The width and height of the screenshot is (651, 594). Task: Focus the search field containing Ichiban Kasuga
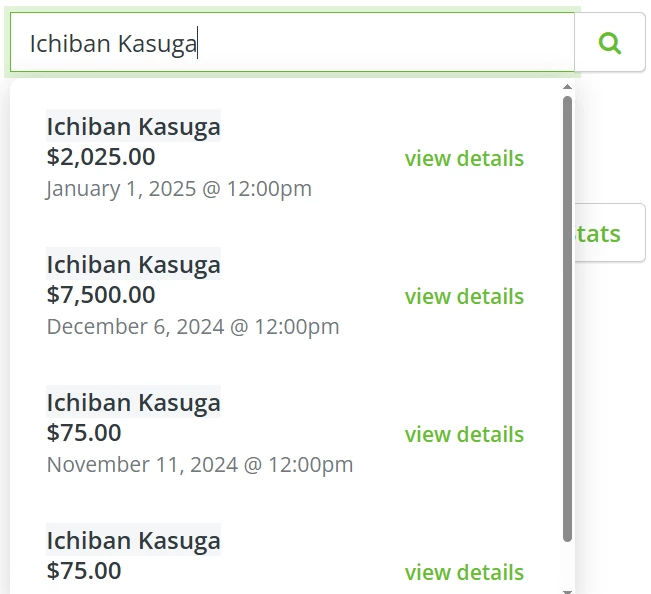pyautogui.click(x=290, y=43)
